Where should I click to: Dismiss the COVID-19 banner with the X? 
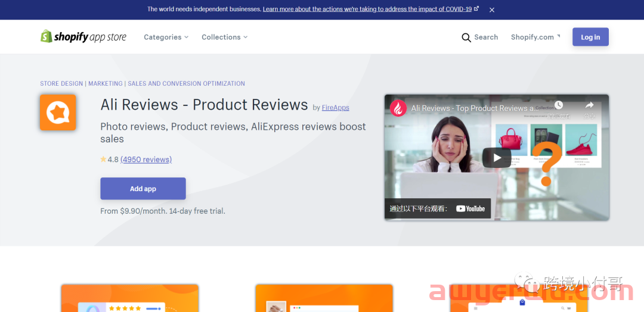pos(491,10)
